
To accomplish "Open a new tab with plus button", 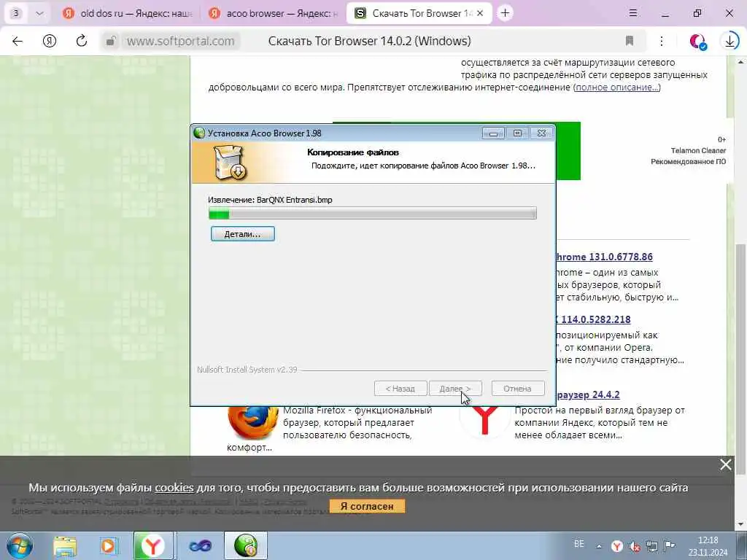I will (505, 13).
